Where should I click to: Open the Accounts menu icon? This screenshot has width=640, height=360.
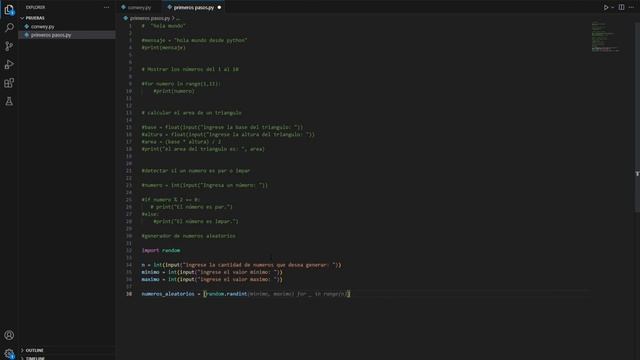(9, 335)
